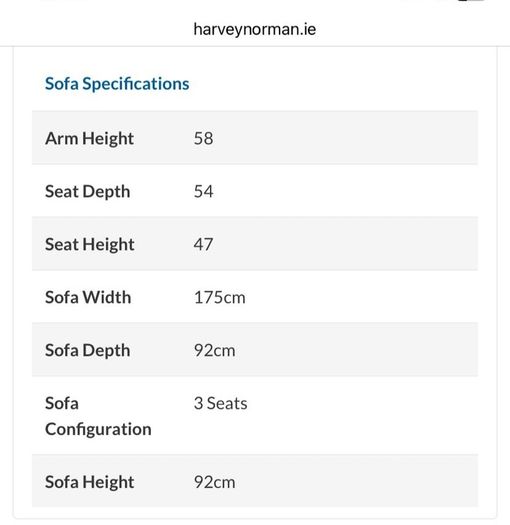Click the Sofa Specifications heading
The height and width of the screenshot is (525, 510).
[117, 84]
